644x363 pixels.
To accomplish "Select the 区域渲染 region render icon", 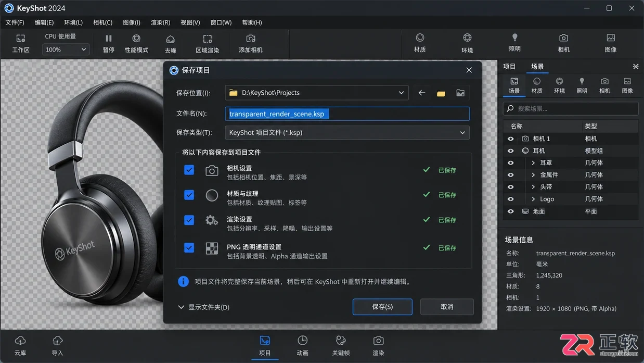I will [x=207, y=39].
